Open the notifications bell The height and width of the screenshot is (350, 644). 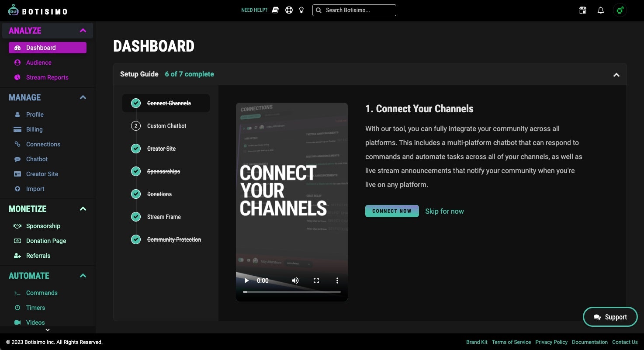pos(601,10)
